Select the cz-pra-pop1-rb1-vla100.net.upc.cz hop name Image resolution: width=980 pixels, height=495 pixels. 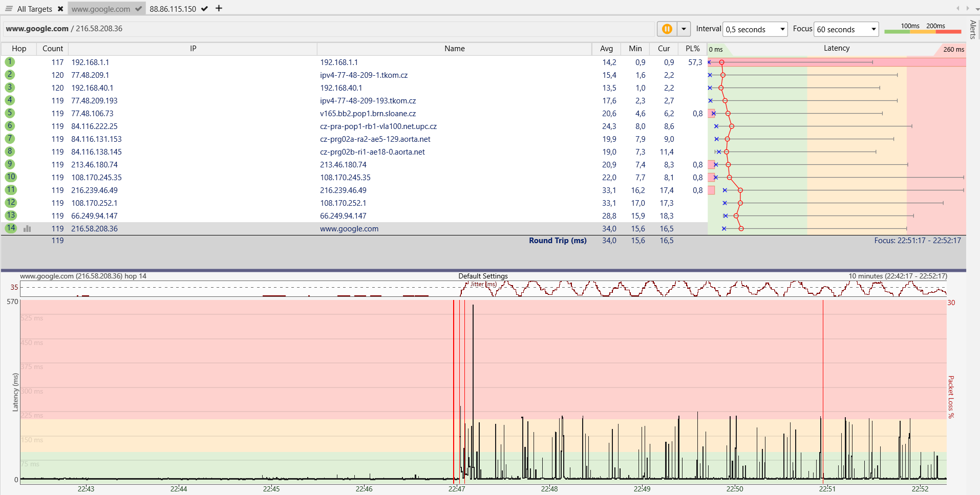coord(378,126)
